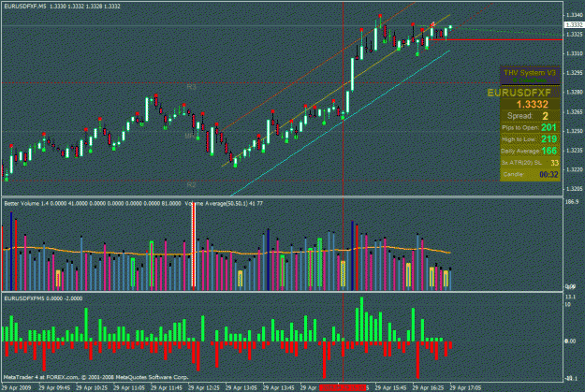Click the 13.1 scale value in bottom indicator
Image resolution: width=585 pixels, height=392 pixels.
pos(570,297)
